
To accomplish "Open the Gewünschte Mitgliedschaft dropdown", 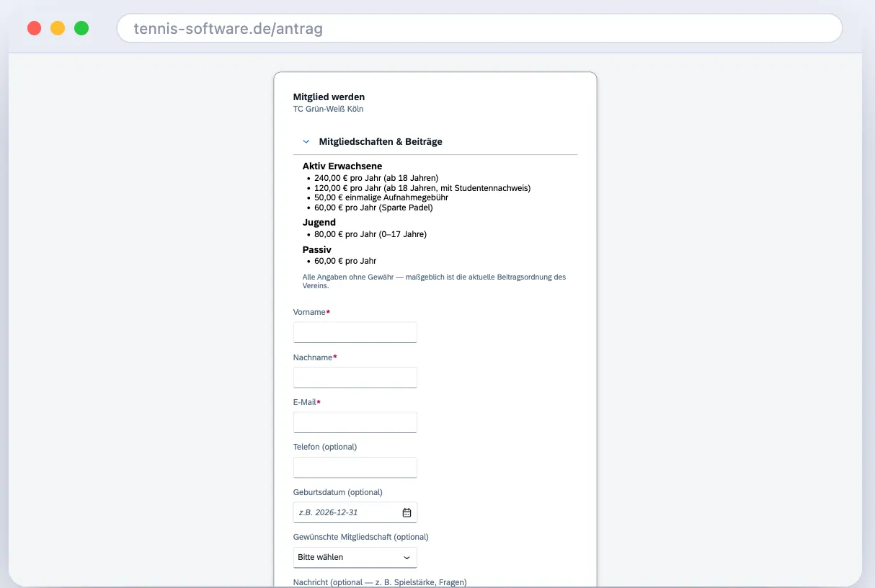I will coord(355,557).
